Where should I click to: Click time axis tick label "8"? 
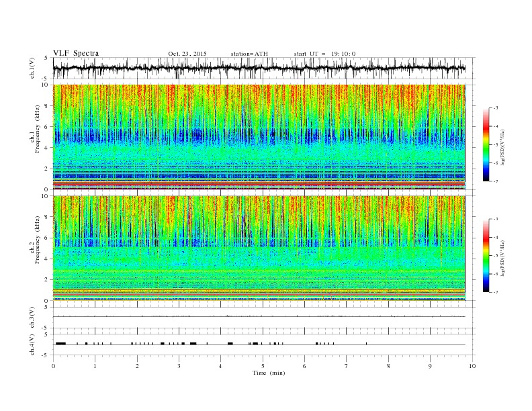click(x=388, y=366)
